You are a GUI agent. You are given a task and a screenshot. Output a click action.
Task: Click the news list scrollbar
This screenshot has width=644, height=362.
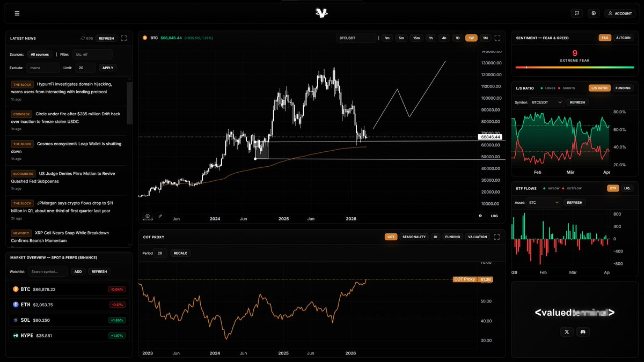[x=129, y=103]
